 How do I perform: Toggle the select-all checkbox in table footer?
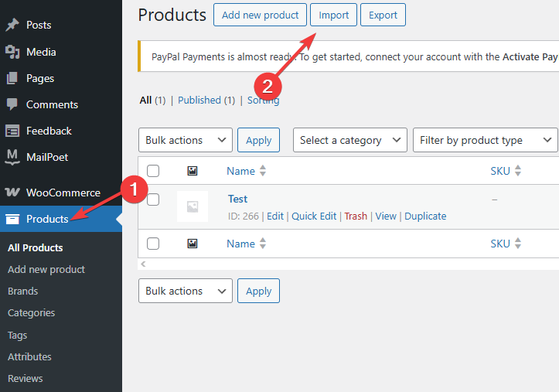pyautogui.click(x=153, y=244)
